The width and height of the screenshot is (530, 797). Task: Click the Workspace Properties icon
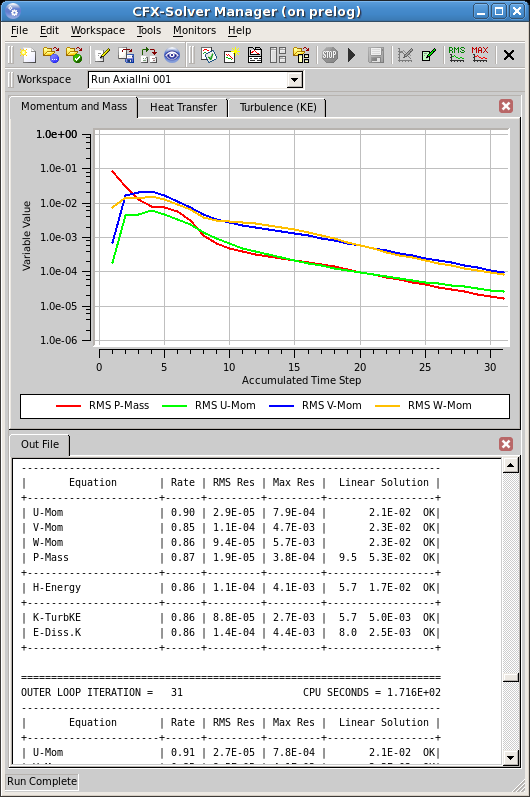pos(208,54)
